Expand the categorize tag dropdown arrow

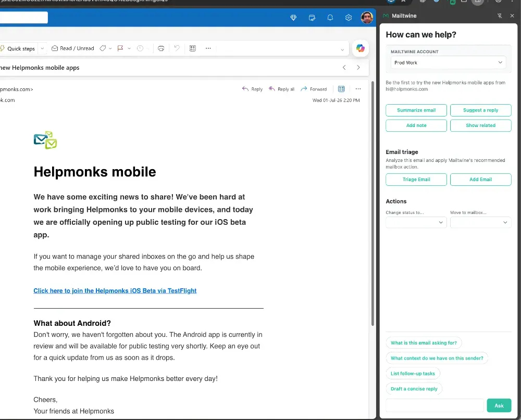pyautogui.click(x=110, y=48)
